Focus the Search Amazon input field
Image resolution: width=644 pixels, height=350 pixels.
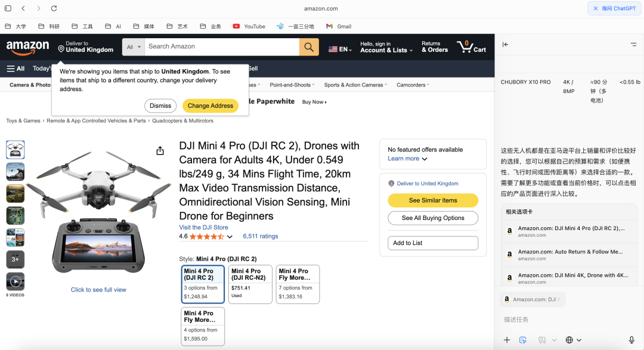click(x=222, y=47)
